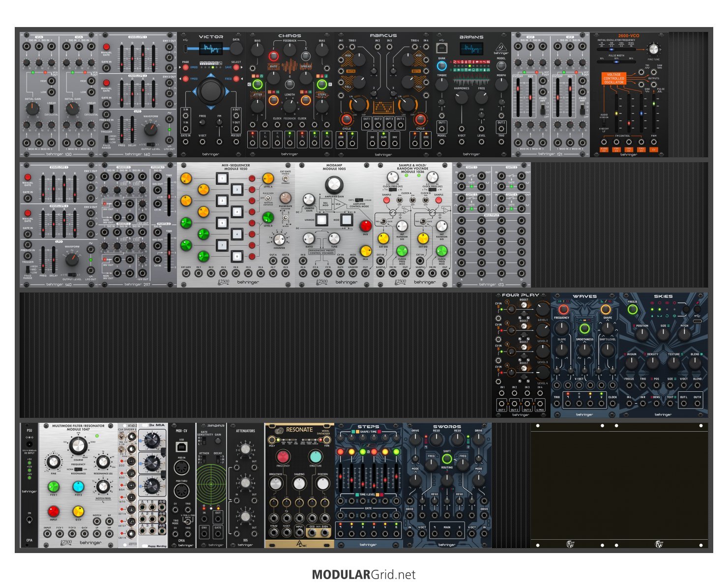The height and width of the screenshot is (585, 728).
Task: Click the yellow LEVEL A knob
Action: coord(268,178)
